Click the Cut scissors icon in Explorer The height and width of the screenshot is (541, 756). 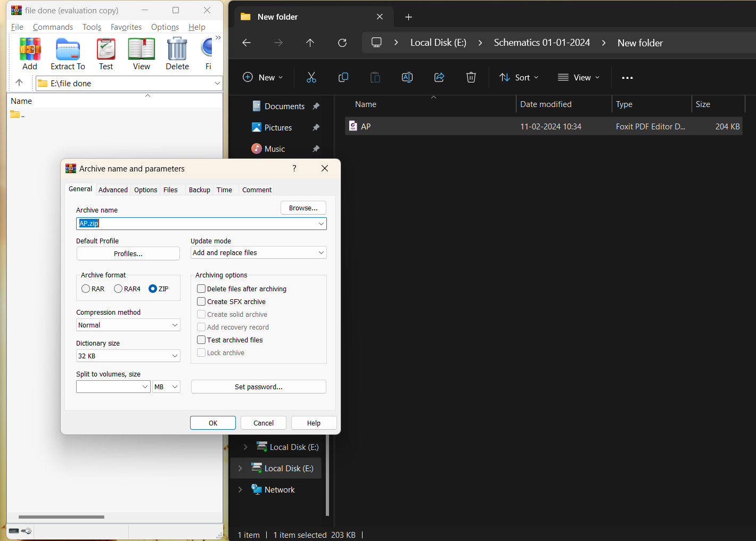(x=311, y=78)
